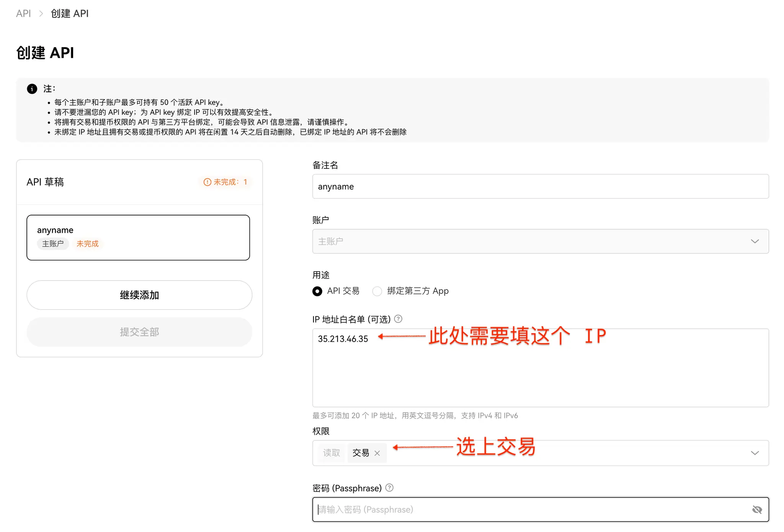The height and width of the screenshot is (532, 784).
Task: Select the anyname draft card
Action: [138, 237]
